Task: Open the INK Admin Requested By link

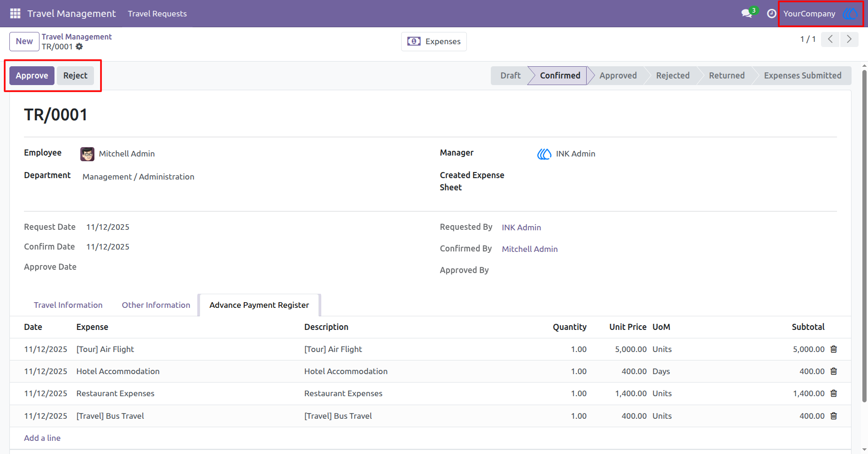Action: coord(521,227)
